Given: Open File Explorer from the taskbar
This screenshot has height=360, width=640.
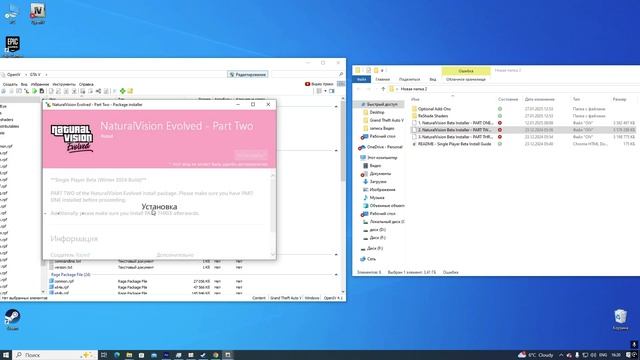Looking at the screenshot, I should pos(129,355).
